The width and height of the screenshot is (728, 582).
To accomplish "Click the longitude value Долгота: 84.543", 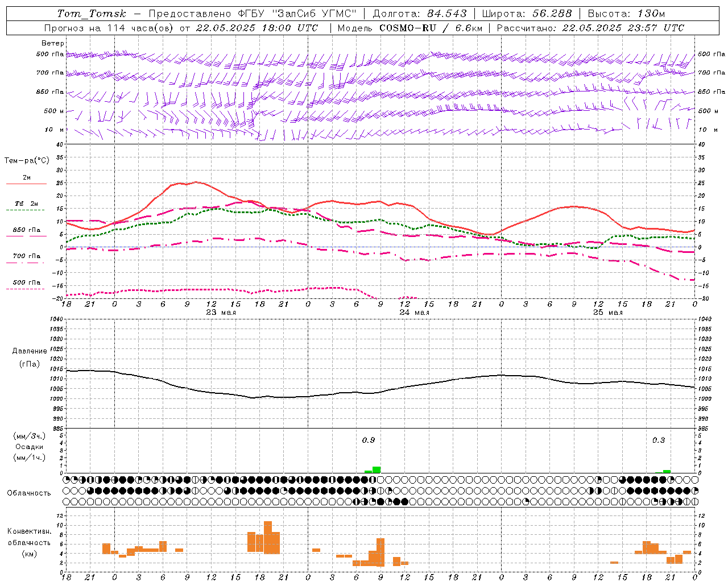I will (420, 14).
